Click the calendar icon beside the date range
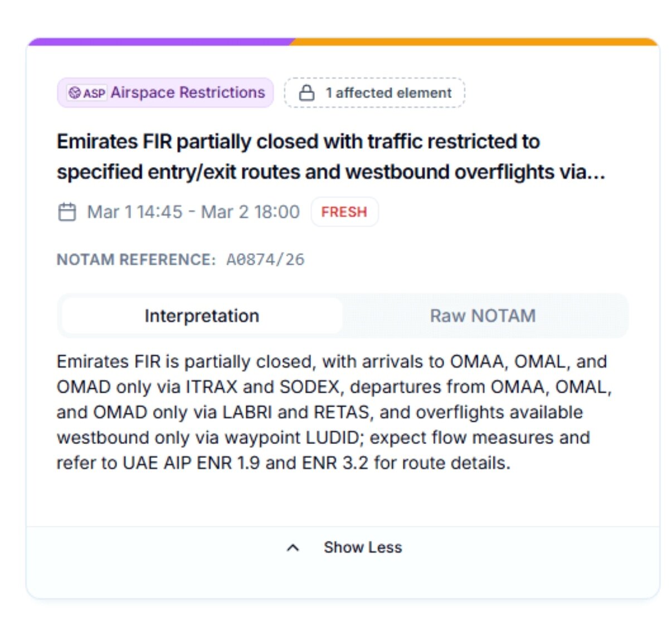This screenshot has height=630, width=672. click(x=67, y=212)
